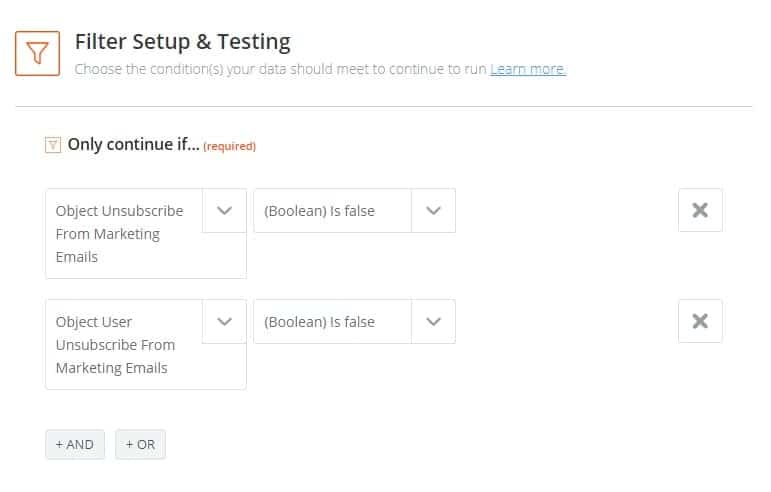Viewport: 771px width, 492px height.
Task: Click first row's (Boolean) Is false text
Action: tap(320, 211)
